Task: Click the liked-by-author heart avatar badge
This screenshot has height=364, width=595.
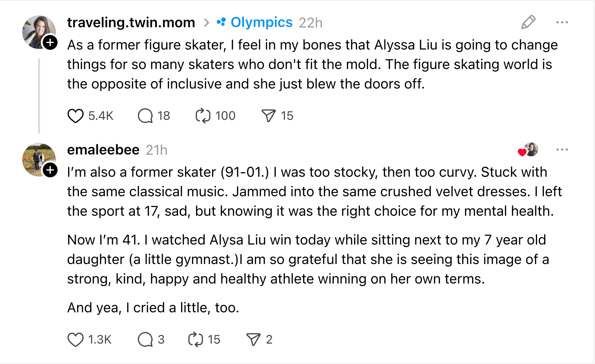Action: 528,150
